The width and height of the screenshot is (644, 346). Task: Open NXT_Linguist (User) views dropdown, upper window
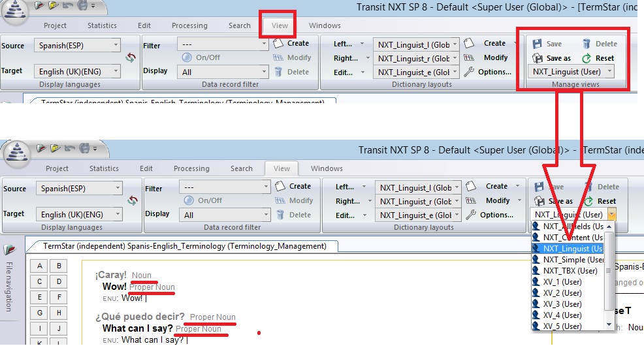[x=610, y=71]
